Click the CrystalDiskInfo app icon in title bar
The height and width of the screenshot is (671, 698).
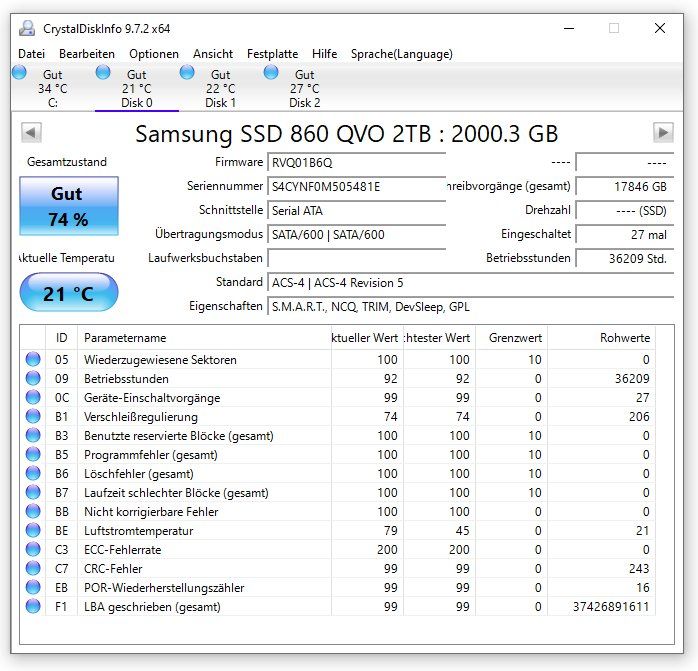pyautogui.click(x=27, y=28)
